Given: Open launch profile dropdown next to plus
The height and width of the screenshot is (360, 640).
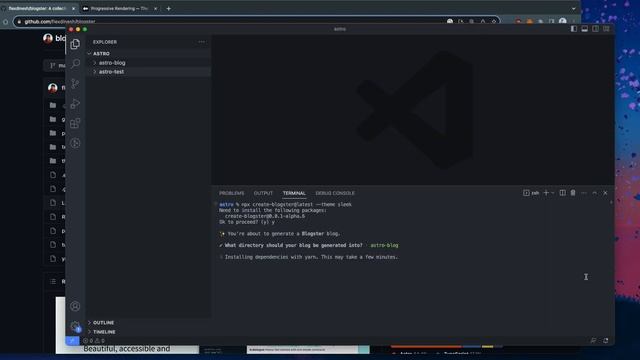Looking at the screenshot, I should (x=553, y=193).
